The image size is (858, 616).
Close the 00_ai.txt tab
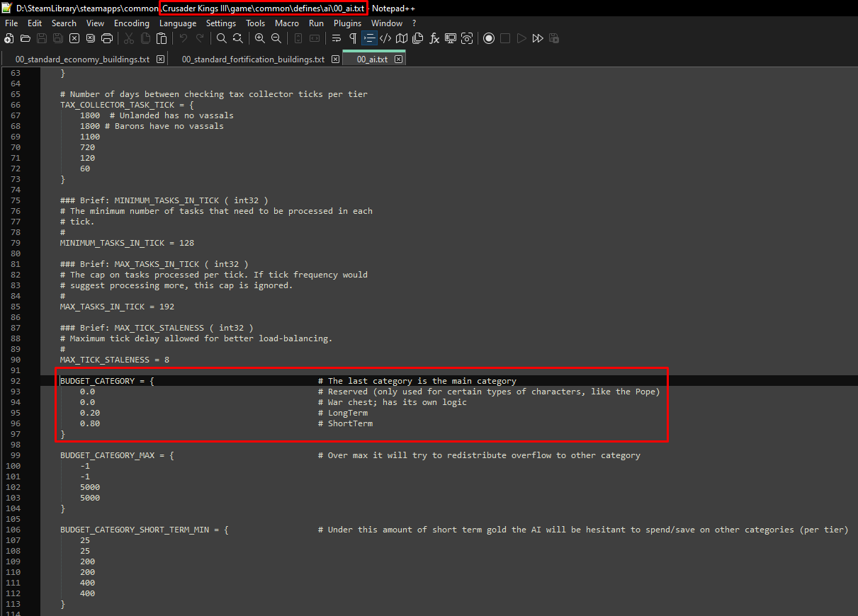pos(399,59)
